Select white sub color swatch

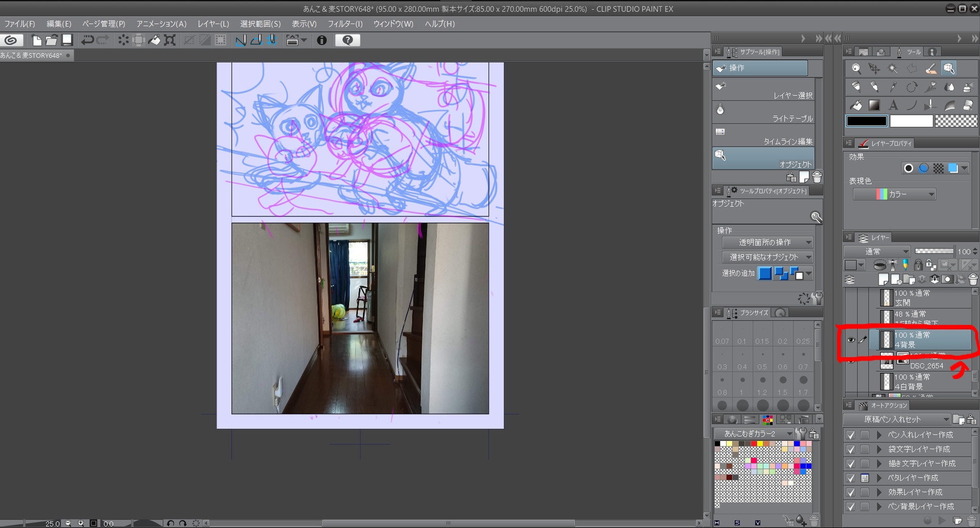coord(911,121)
